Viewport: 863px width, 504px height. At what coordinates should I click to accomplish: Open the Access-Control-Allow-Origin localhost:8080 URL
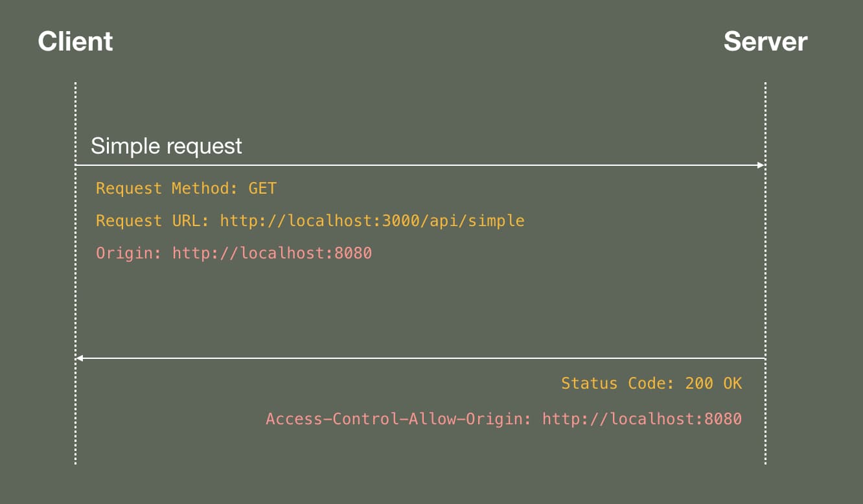[x=641, y=418]
